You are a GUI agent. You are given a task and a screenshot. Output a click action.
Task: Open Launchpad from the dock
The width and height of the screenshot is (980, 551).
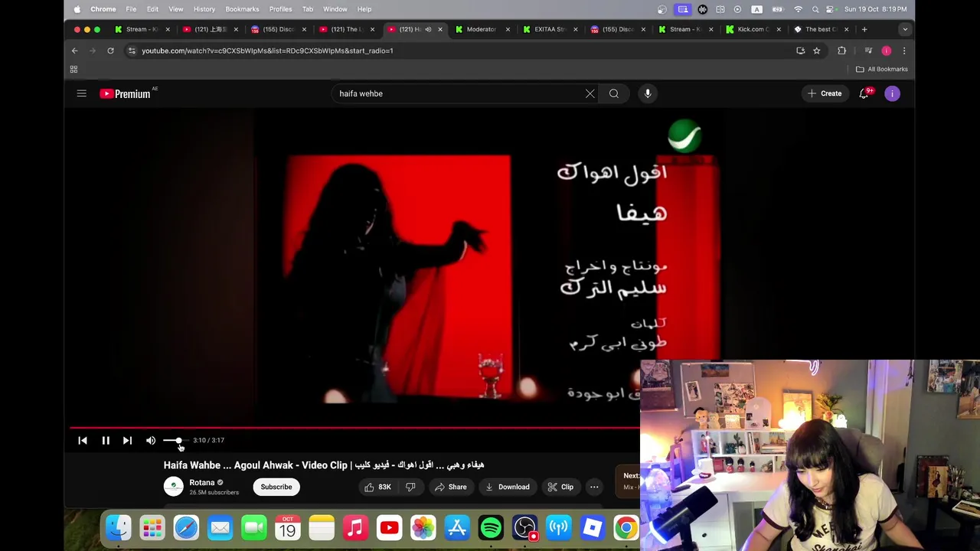(152, 528)
